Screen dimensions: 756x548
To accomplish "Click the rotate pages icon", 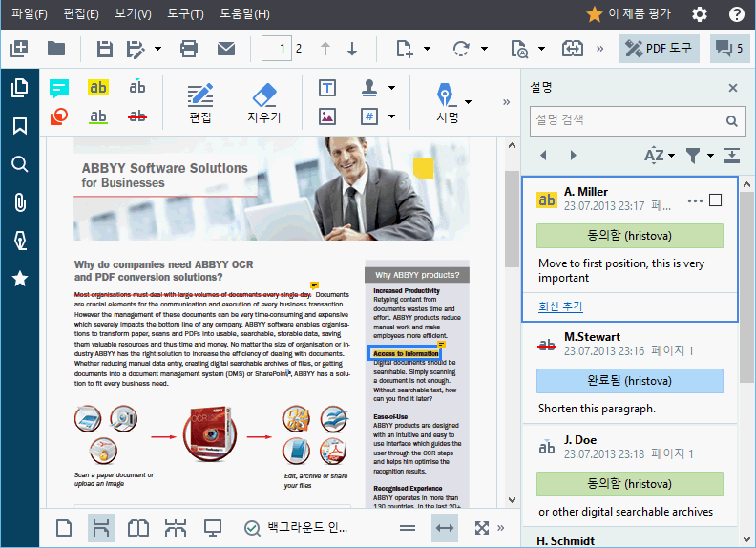I will tap(461, 49).
